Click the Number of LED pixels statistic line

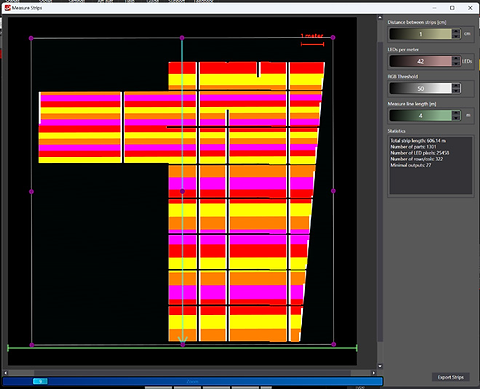point(420,153)
